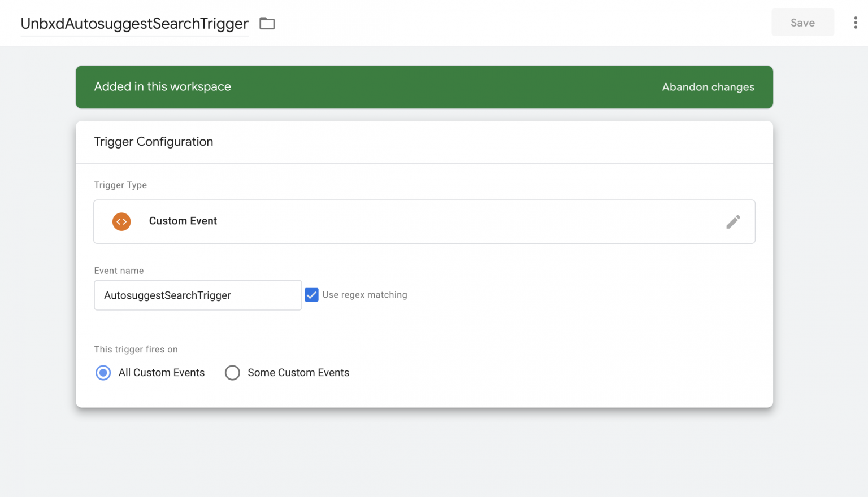Edit the UnbxdAutosuggestSearchTrigger title field

[134, 24]
